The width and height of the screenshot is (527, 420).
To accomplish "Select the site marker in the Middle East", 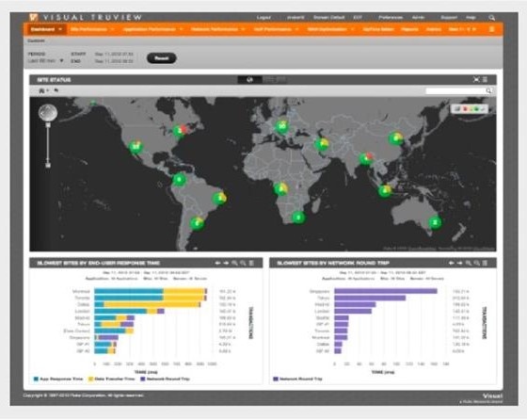I will (322, 144).
